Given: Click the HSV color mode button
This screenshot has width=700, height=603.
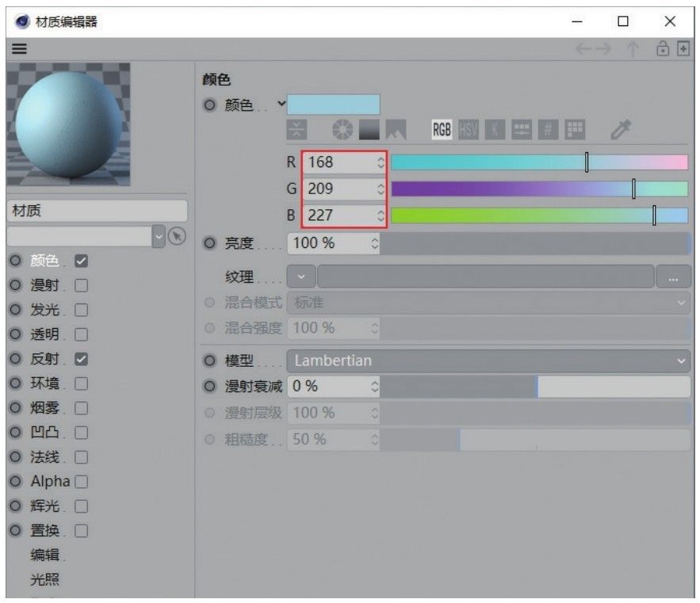Looking at the screenshot, I should (469, 130).
